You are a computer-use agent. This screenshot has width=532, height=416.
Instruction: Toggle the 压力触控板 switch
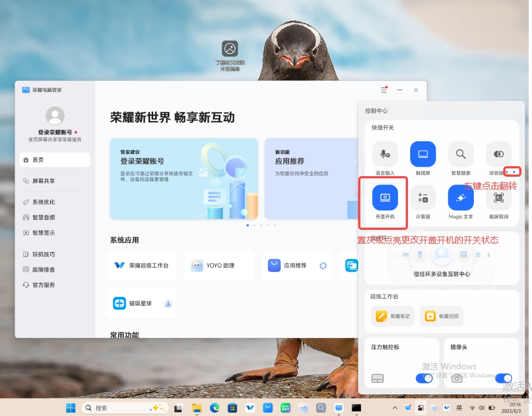click(x=424, y=378)
